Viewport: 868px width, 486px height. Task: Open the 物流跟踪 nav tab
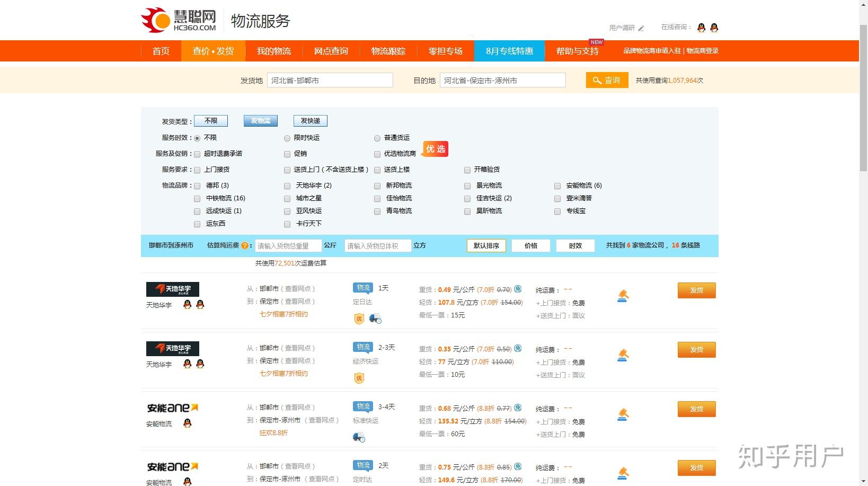tap(388, 51)
